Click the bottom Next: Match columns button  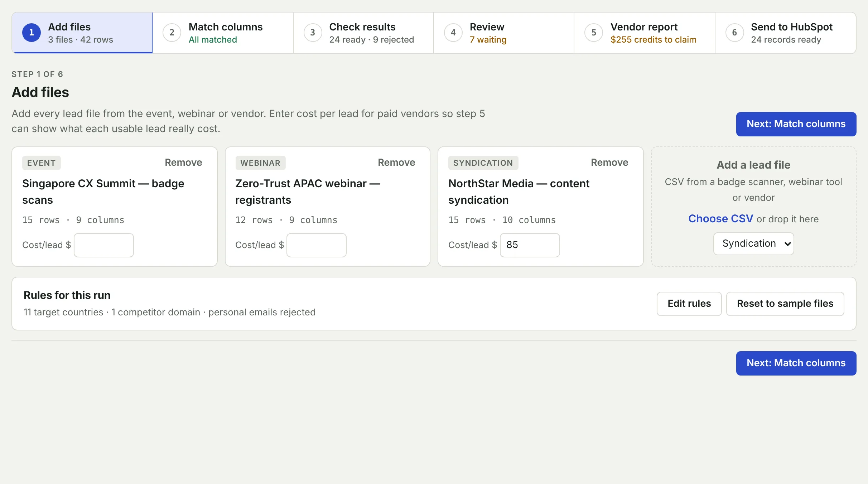tap(796, 363)
